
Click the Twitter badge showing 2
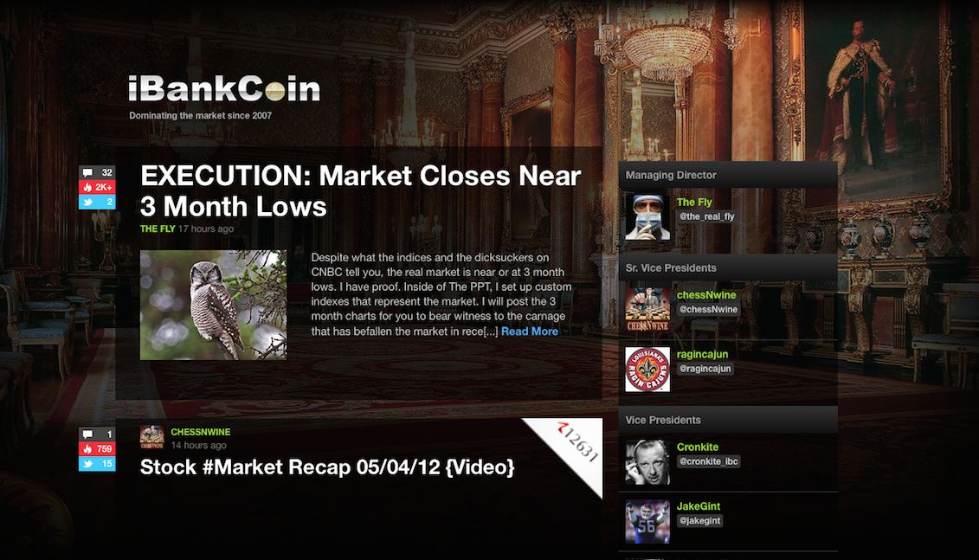point(97,202)
